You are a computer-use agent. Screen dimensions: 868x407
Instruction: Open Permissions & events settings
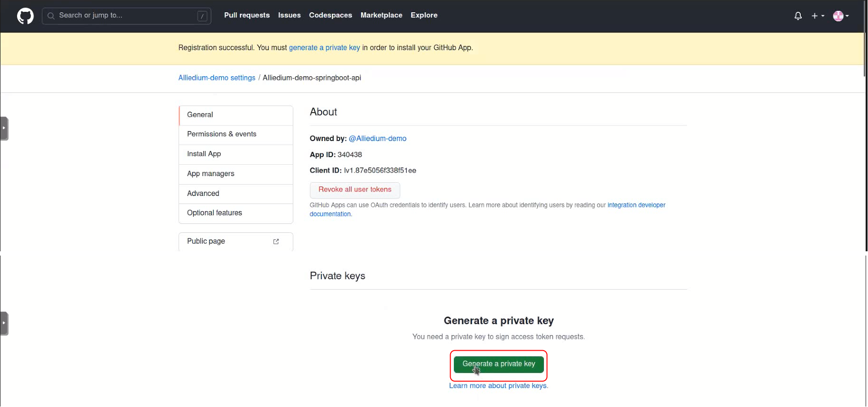pyautogui.click(x=236, y=134)
